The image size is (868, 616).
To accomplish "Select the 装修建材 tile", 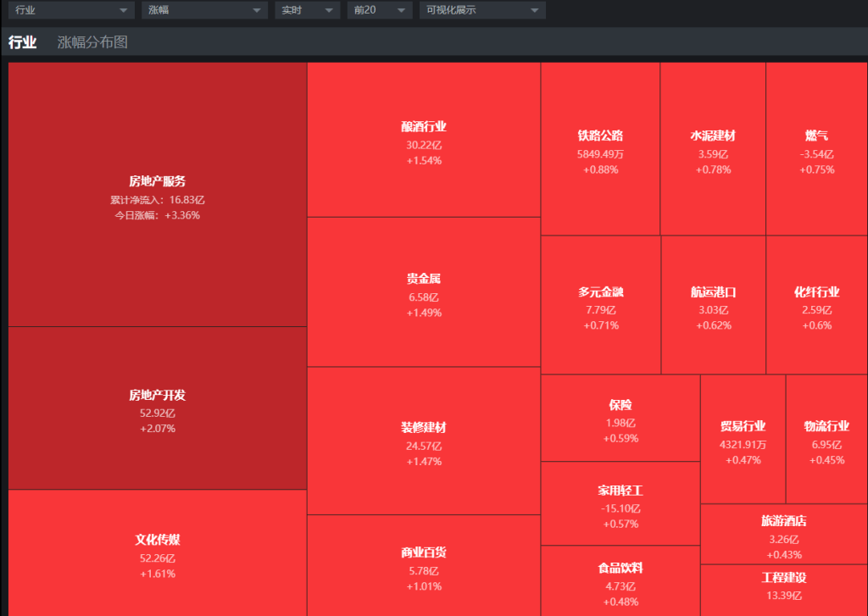I will (x=423, y=441).
